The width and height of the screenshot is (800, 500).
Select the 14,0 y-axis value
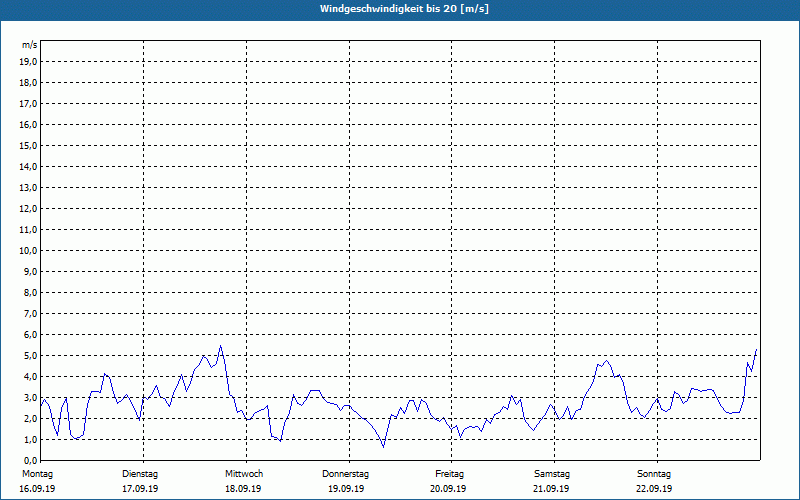pyautogui.click(x=28, y=166)
